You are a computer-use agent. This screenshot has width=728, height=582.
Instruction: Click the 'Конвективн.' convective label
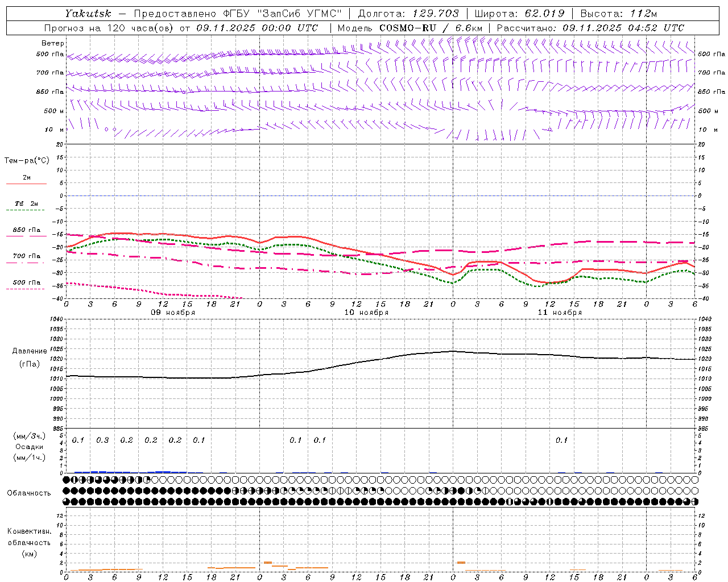tap(29, 531)
